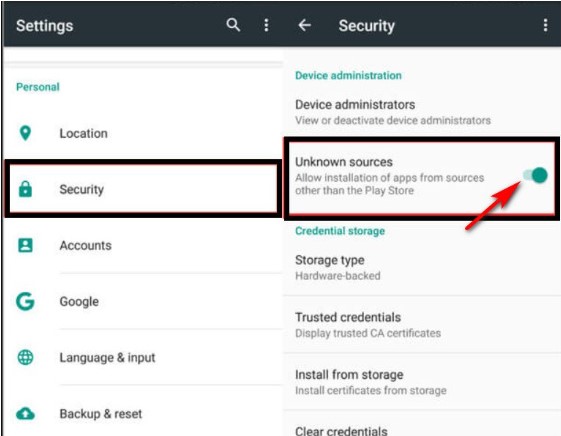The image size is (561, 436).
Task: Go back using the Security arrow
Action: pos(304,25)
